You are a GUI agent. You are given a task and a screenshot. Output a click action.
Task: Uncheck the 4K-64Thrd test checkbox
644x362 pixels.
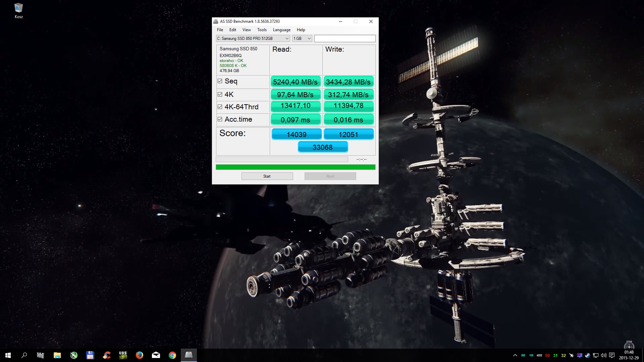220,107
